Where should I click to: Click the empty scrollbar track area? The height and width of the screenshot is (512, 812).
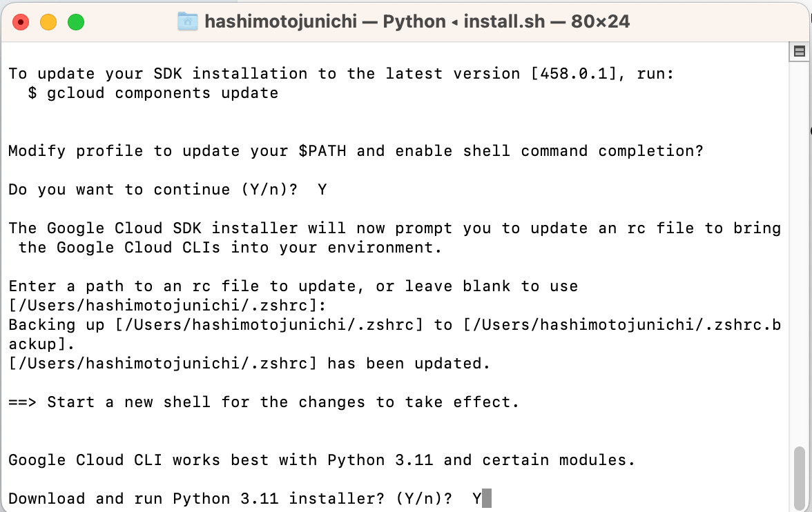(x=799, y=262)
